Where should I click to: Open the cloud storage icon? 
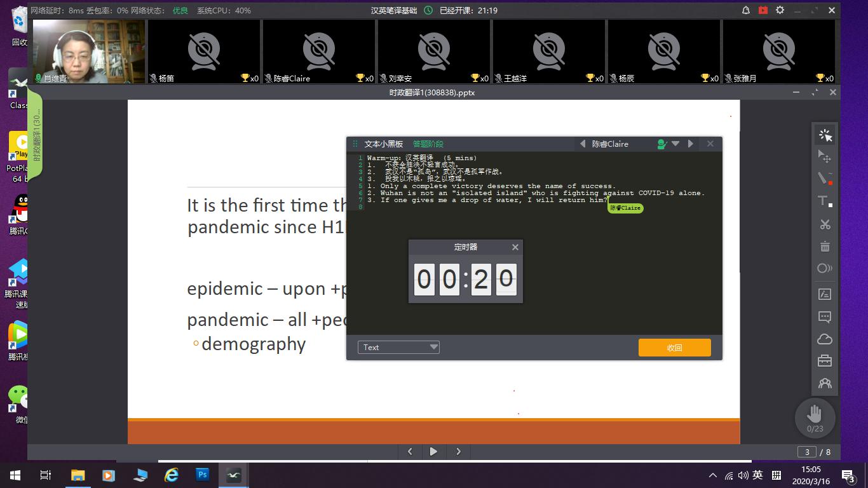click(825, 339)
